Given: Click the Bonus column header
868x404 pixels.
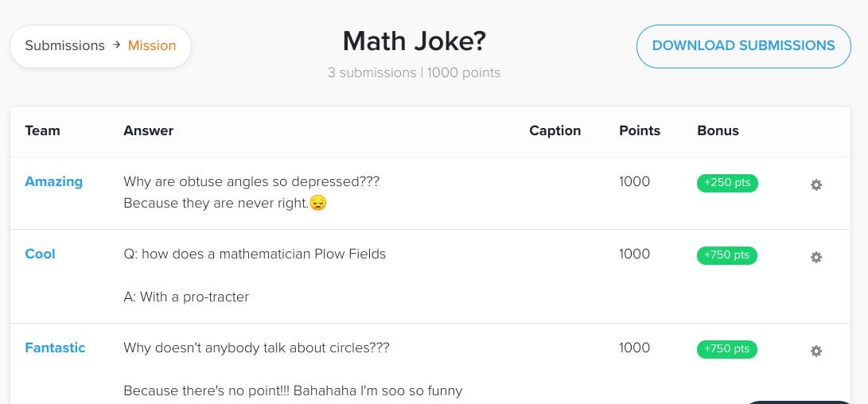Looking at the screenshot, I should click(718, 130).
